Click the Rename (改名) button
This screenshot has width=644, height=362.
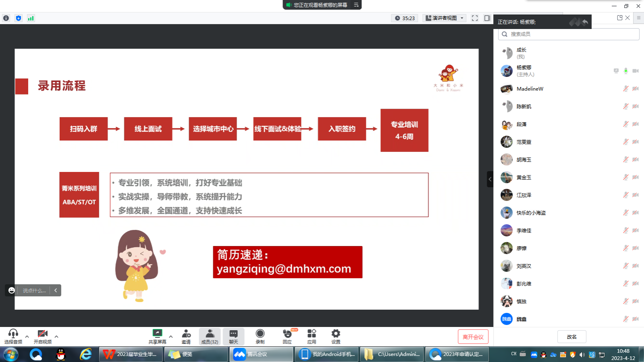click(571, 337)
